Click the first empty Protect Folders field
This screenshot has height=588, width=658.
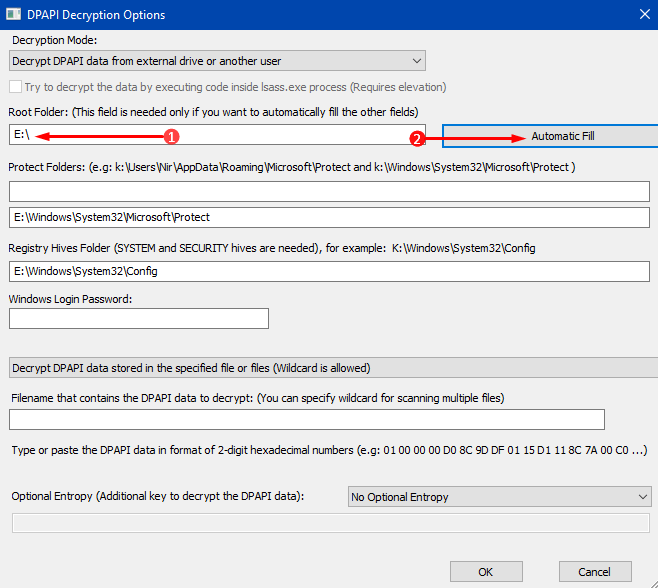pyautogui.click(x=329, y=191)
